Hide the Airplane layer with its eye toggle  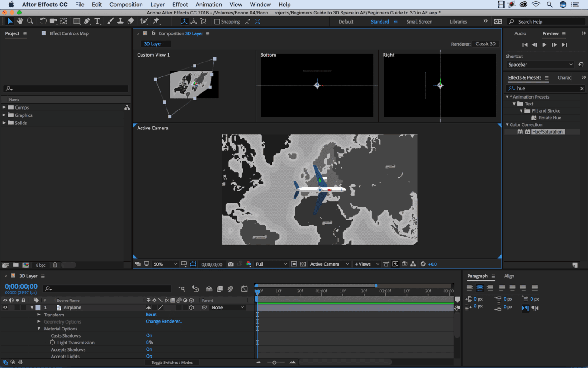[x=5, y=307]
